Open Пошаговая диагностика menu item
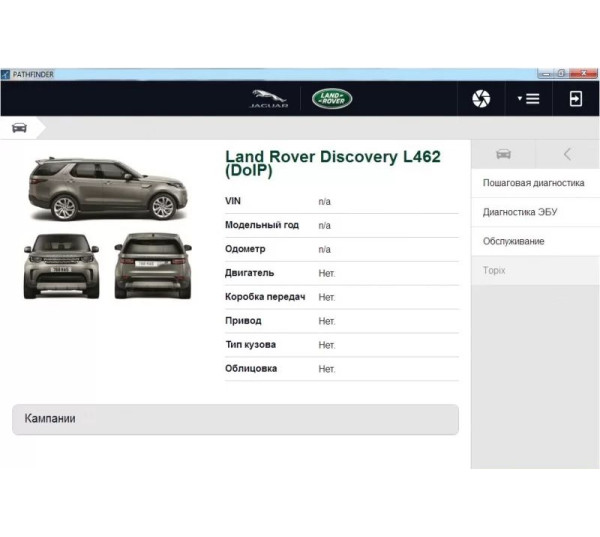This screenshot has width=600, height=537. click(x=534, y=184)
